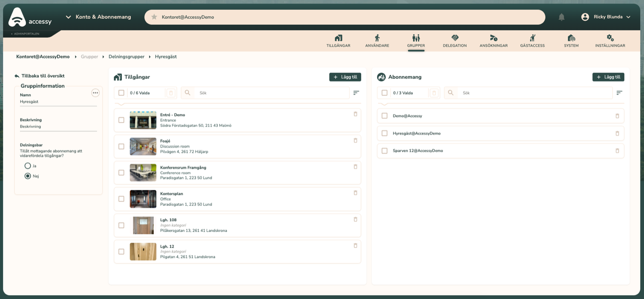Screen dimensions: 644x299
Task: Check the Sparven 12@AccessyDemo checkbox
Action: [385, 151]
